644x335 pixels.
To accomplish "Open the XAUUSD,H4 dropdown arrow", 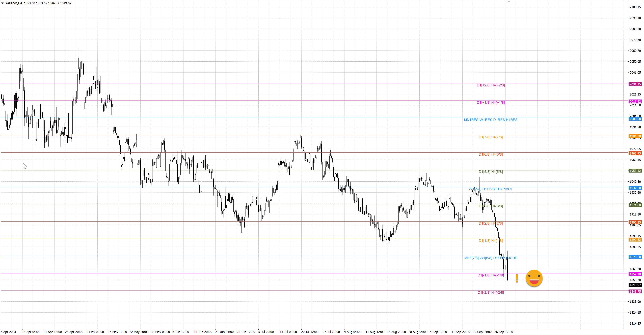I will tap(2, 3).
